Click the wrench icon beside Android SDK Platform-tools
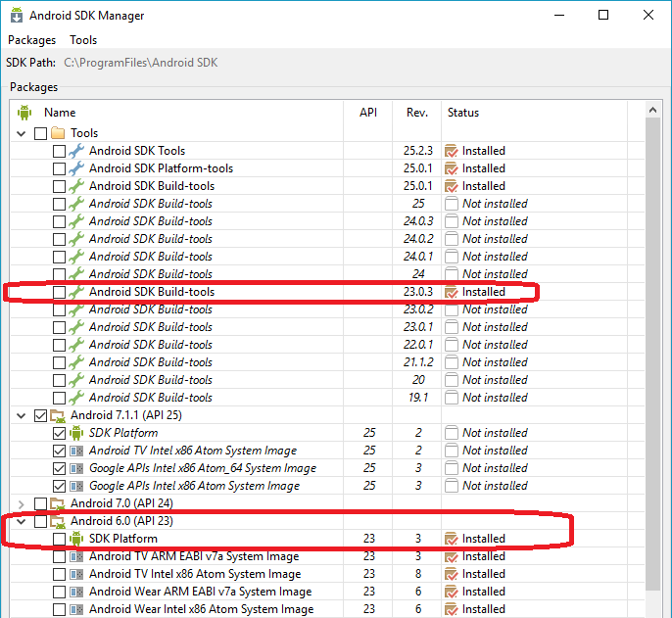Viewport: 672px width, 618px height. coord(76,168)
